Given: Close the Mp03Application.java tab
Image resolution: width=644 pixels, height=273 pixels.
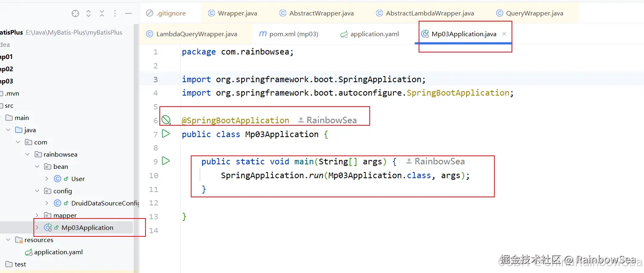Looking at the screenshot, I should (x=504, y=34).
